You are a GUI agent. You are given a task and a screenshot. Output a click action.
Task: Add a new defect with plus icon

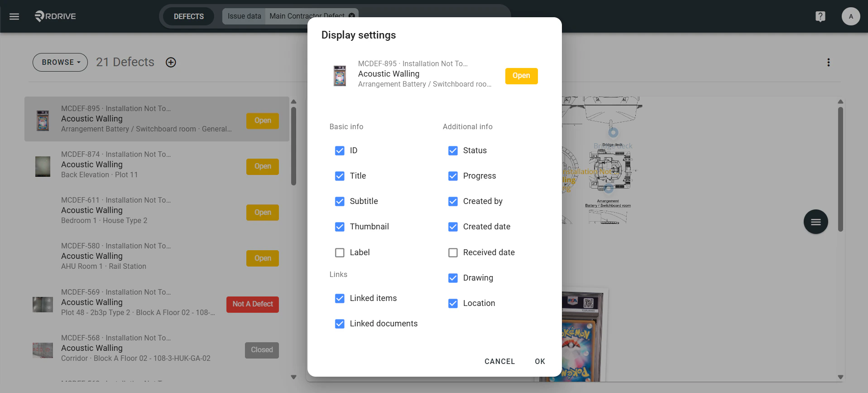(x=171, y=62)
